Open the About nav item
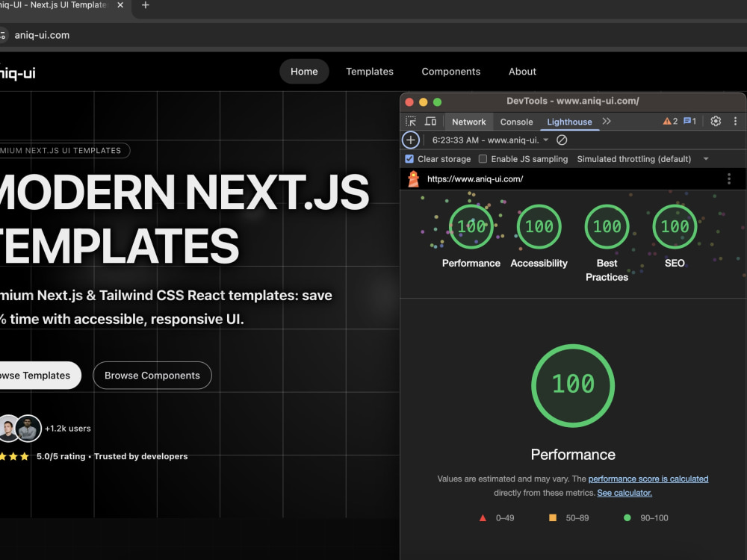This screenshot has height=560, width=747. (x=522, y=72)
